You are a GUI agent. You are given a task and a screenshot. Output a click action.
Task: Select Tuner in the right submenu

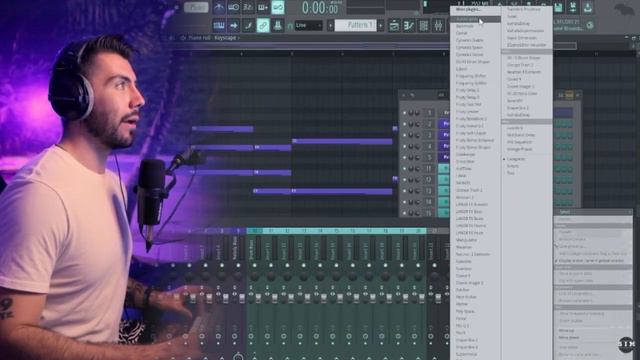coord(512,16)
